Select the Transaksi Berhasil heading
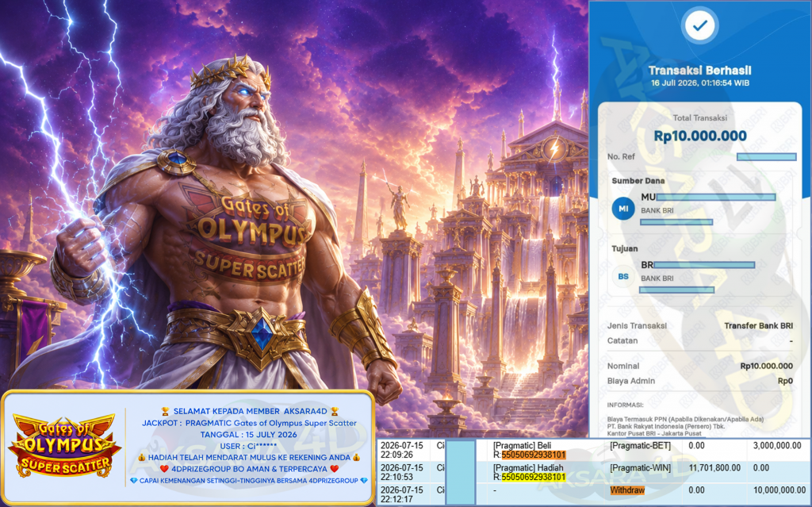The height and width of the screenshot is (507, 812). (699, 71)
